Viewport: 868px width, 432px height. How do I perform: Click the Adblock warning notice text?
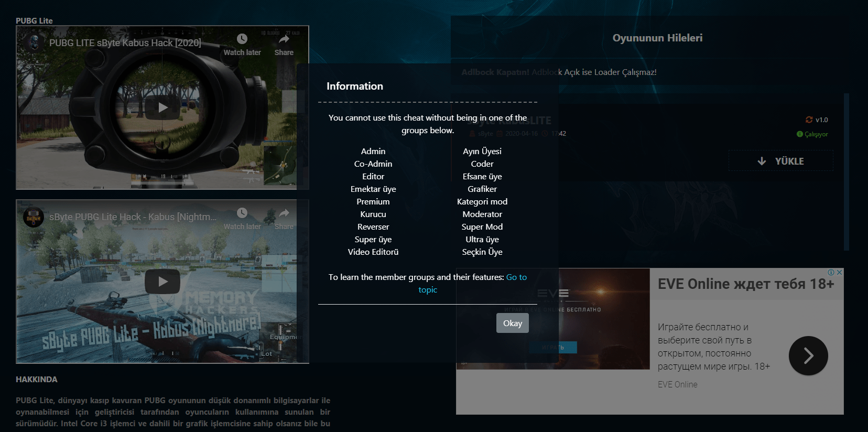559,72
